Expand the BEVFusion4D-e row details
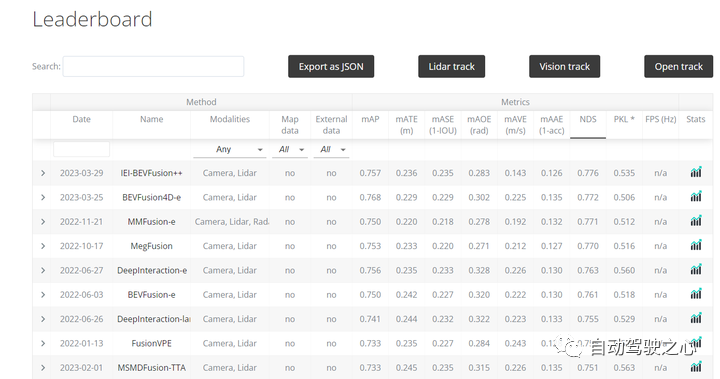 pos(43,198)
